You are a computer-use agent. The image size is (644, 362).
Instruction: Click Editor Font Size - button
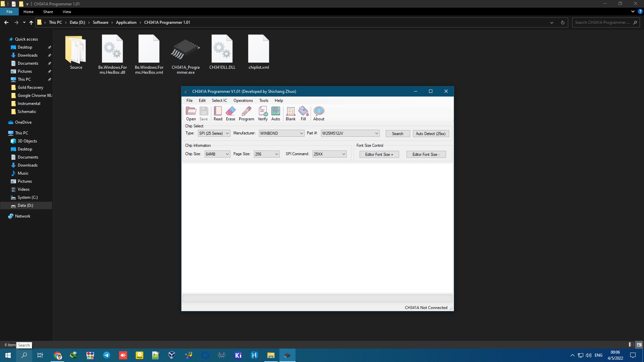[426, 155]
